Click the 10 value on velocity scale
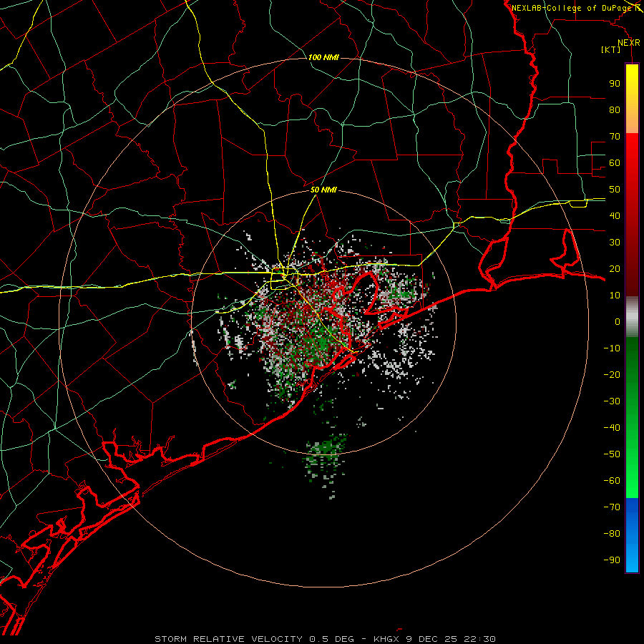The width and height of the screenshot is (644, 644). [x=615, y=296]
